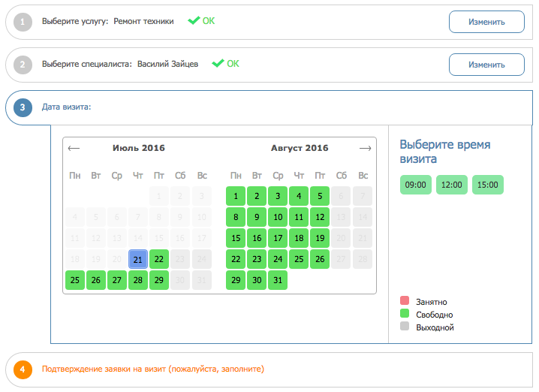Click the green OK checkmark beside Василий Зайцев
The height and width of the screenshot is (392, 539).
click(x=225, y=64)
